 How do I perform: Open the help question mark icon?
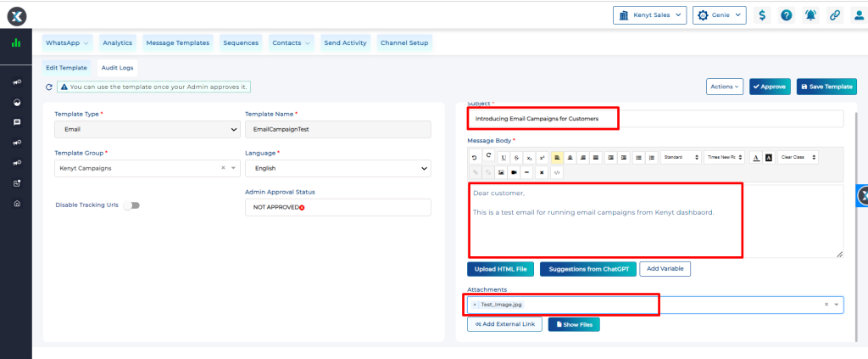(787, 15)
